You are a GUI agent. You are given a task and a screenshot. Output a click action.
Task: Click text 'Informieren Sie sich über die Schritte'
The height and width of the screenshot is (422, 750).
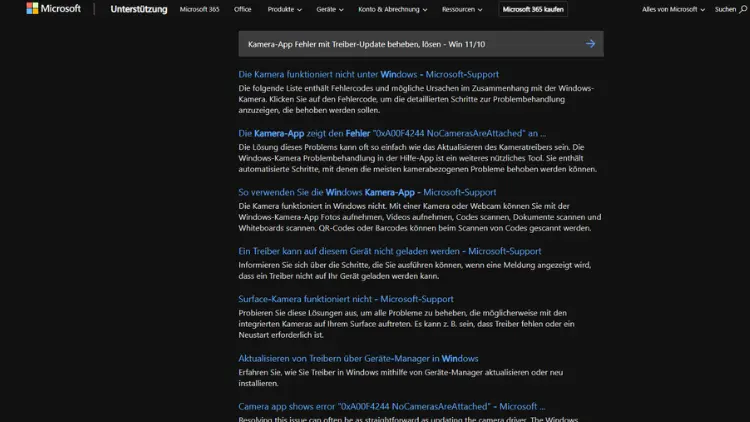(x=301, y=265)
